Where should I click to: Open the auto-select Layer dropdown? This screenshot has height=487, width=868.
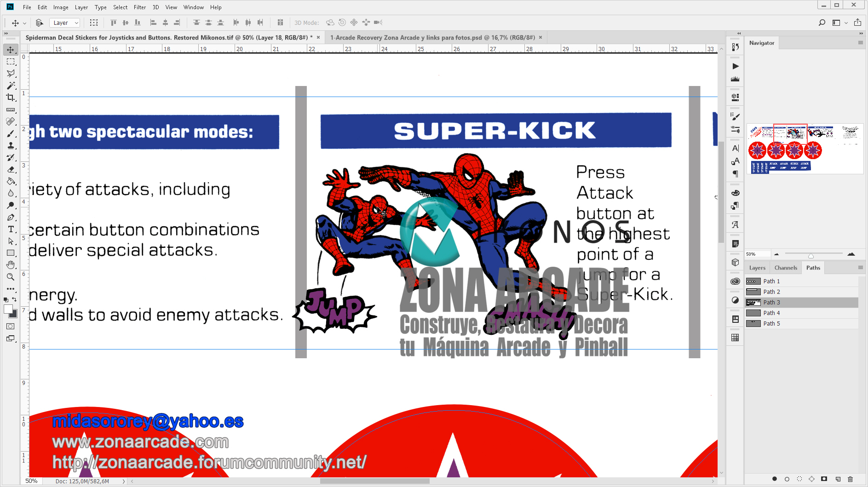click(64, 23)
